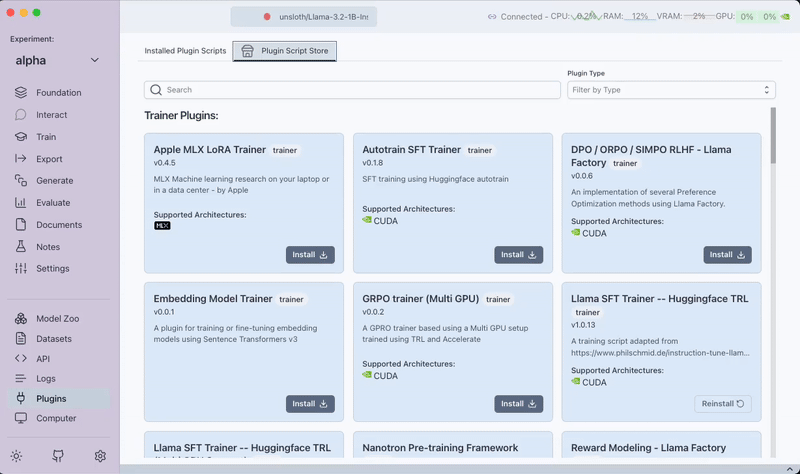Click the GitHub icon at sidebar bottom
Image resolution: width=800 pixels, height=474 pixels.
click(x=58, y=456)
